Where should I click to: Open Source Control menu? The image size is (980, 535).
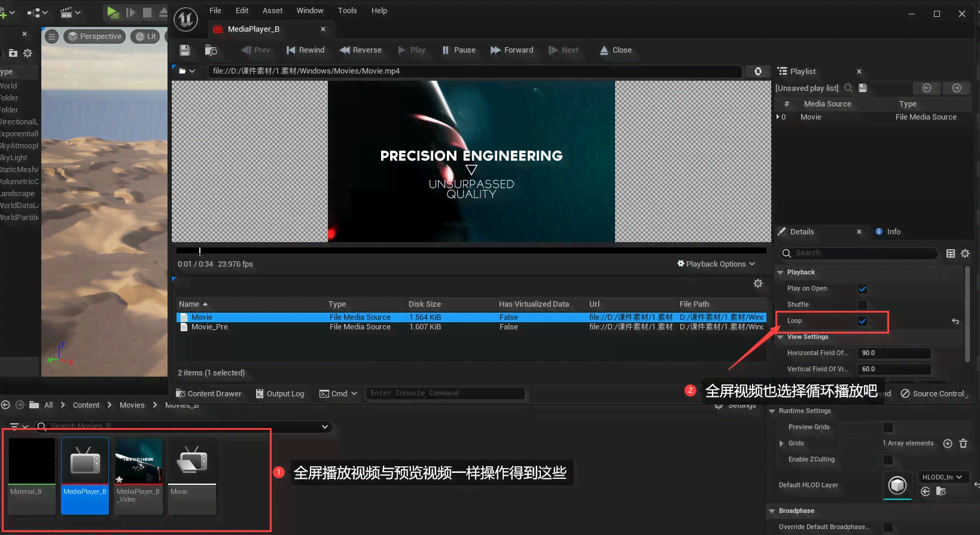pyautogui.click(x=933, y=394)
